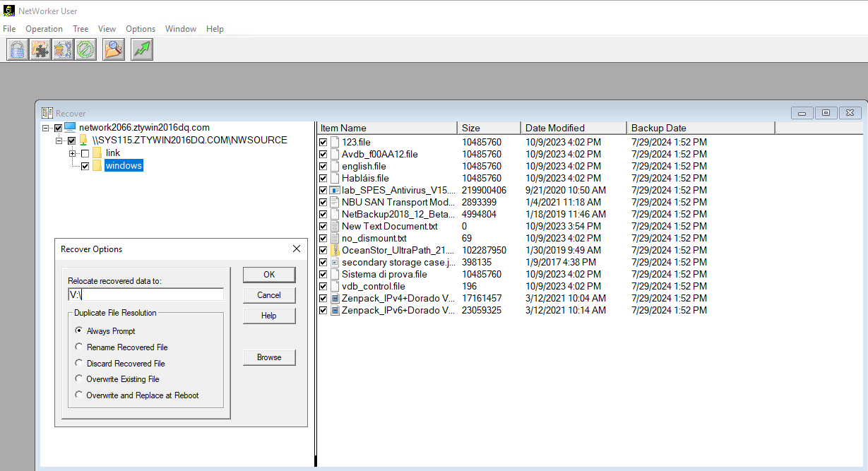Uncheck the checkbox for vdb_control.file
Screen dimensions: 868x471
pos(323,286)
